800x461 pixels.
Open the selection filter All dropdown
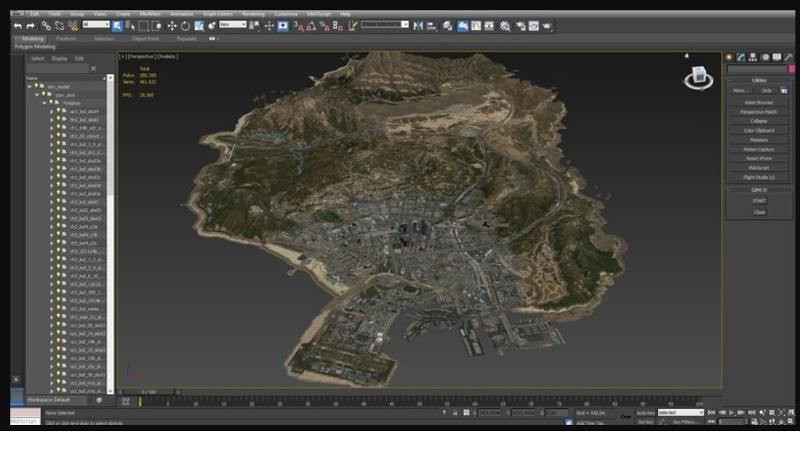click(96, 25)
